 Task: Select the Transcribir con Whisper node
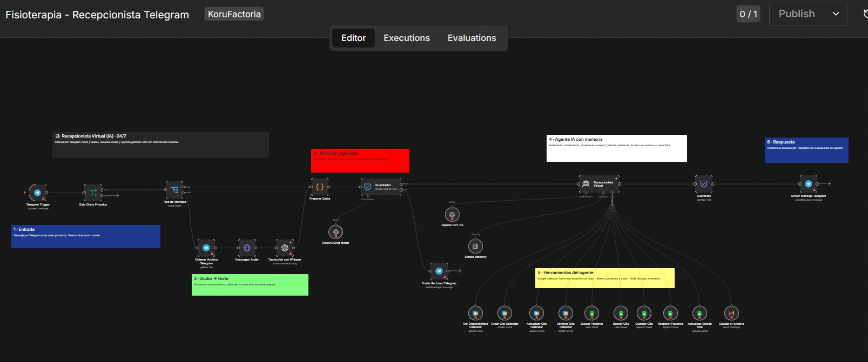pos(285,248)
